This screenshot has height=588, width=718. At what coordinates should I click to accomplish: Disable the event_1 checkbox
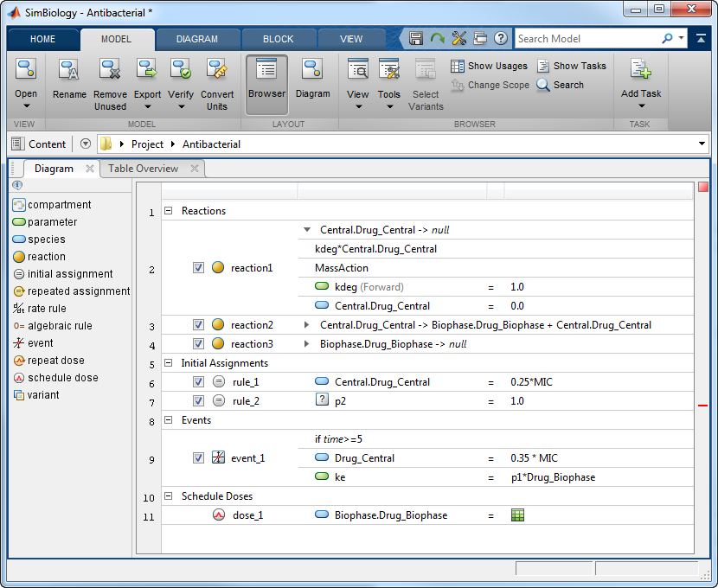click(198, 458)
